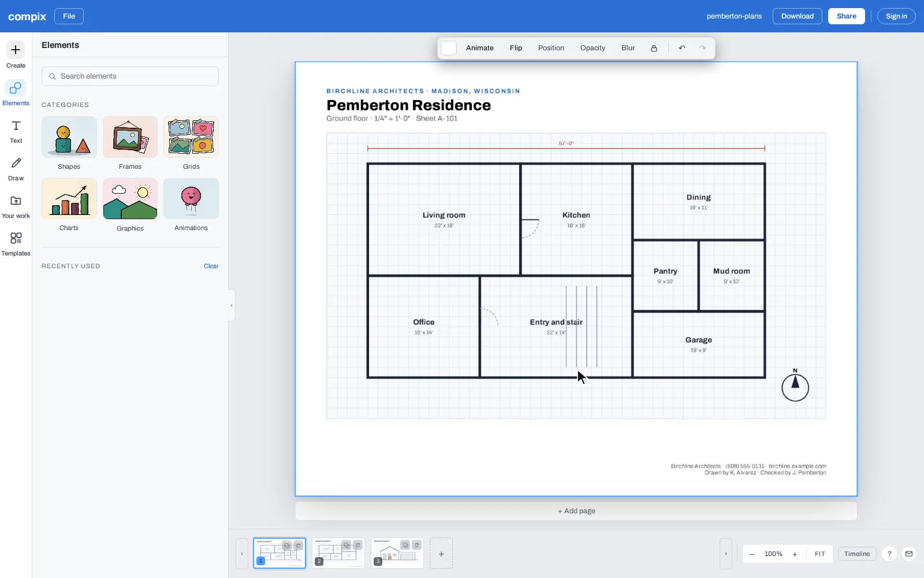The width and height of the screenshot is (924, 578).
Task: Undo the last action
Action: (682, 48)
